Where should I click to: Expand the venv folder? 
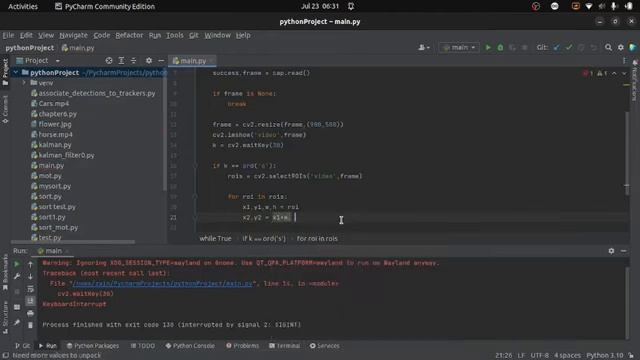coord(24,83)
